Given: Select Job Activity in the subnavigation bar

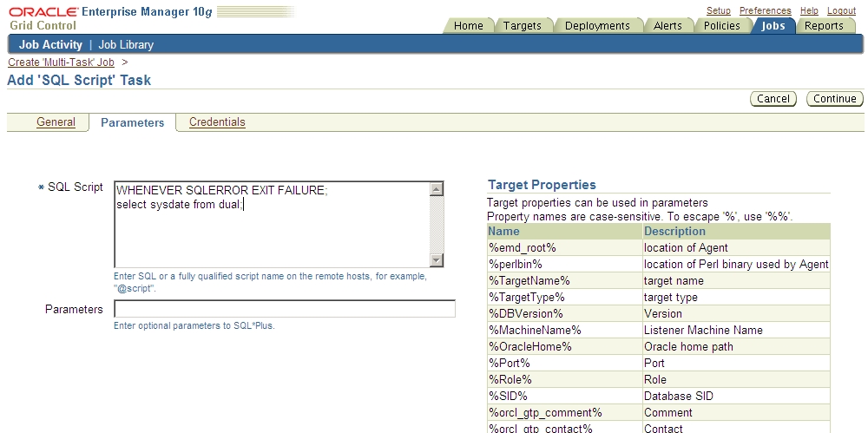Looking at the screenshot, I should pos(50,45).
